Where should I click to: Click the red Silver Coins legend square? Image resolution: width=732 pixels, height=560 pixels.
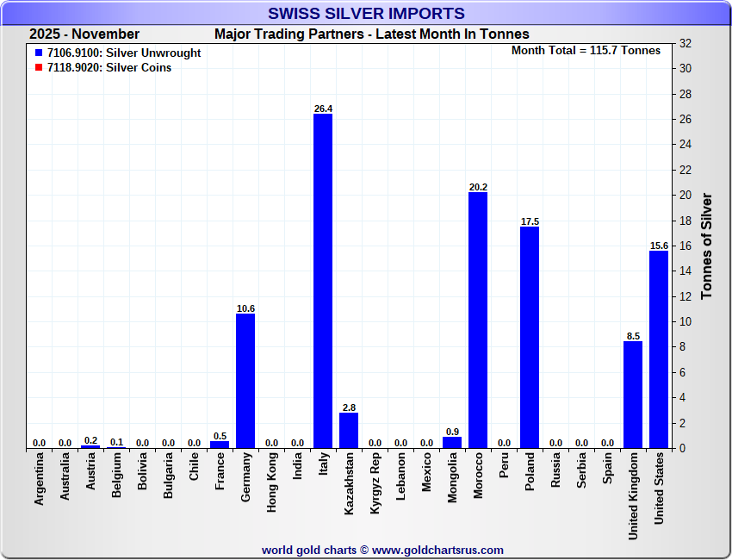coord(39,68)
